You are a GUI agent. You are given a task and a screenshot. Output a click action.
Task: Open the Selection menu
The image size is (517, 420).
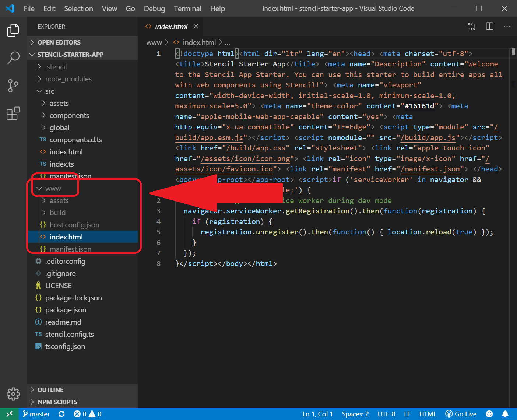tap(78, 8)
